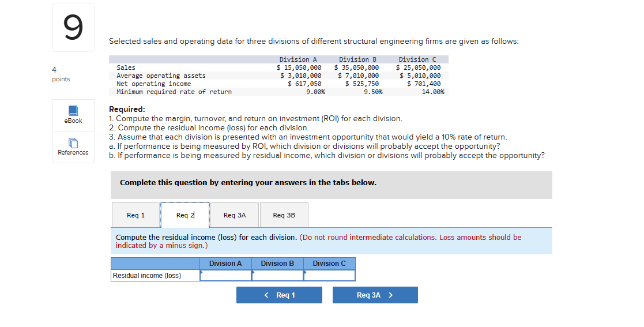Click Division A residual income input
The image size is (644, 327).
click(x=226, y=275)
